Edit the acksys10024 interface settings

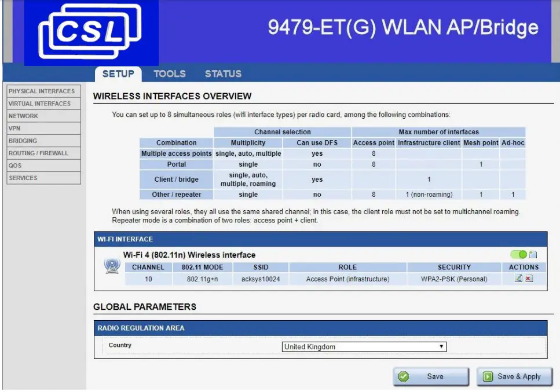coord(518,278)
